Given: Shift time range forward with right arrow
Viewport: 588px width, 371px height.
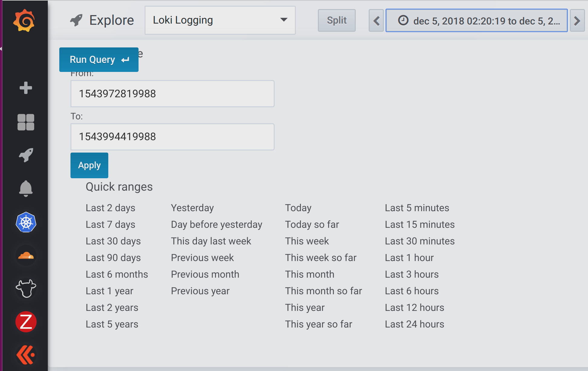Looking at the screenshot, I should (577, 20).
